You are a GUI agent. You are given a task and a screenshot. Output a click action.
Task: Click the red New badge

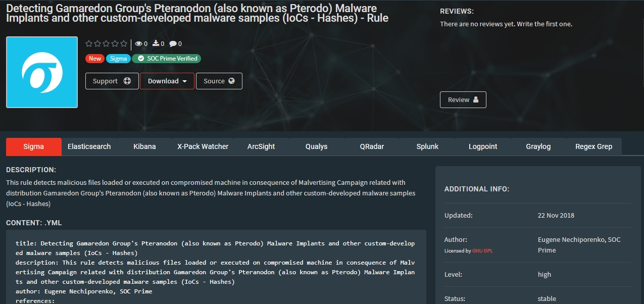(x=95, y=59)
